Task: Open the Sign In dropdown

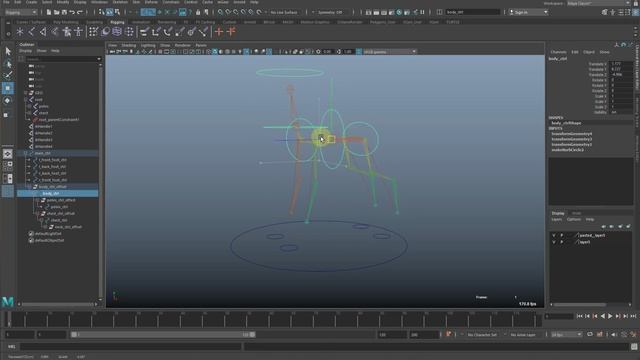Action: click(529, 12)
